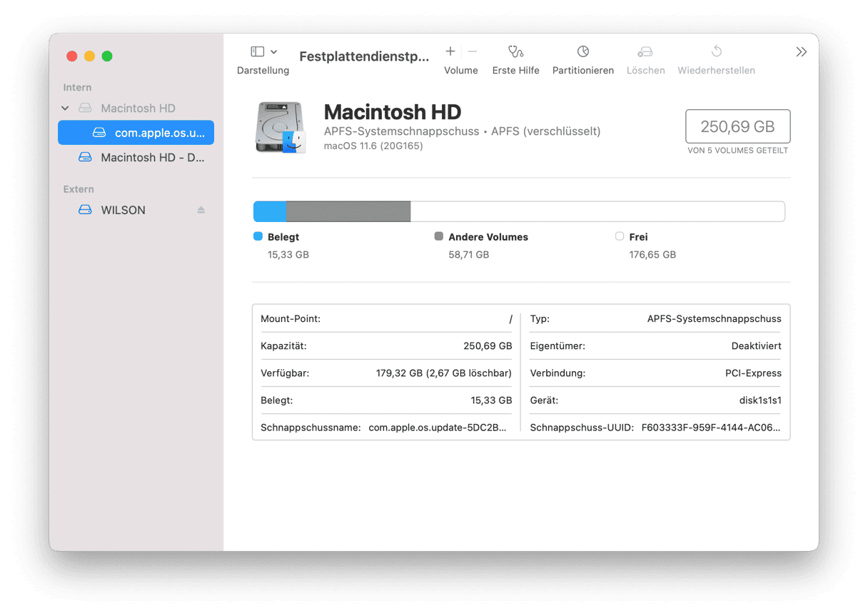Click the grey other-volumes storage bar segment
The width and height of the screenshot is (868, 616).
click(x=348, y=211)
